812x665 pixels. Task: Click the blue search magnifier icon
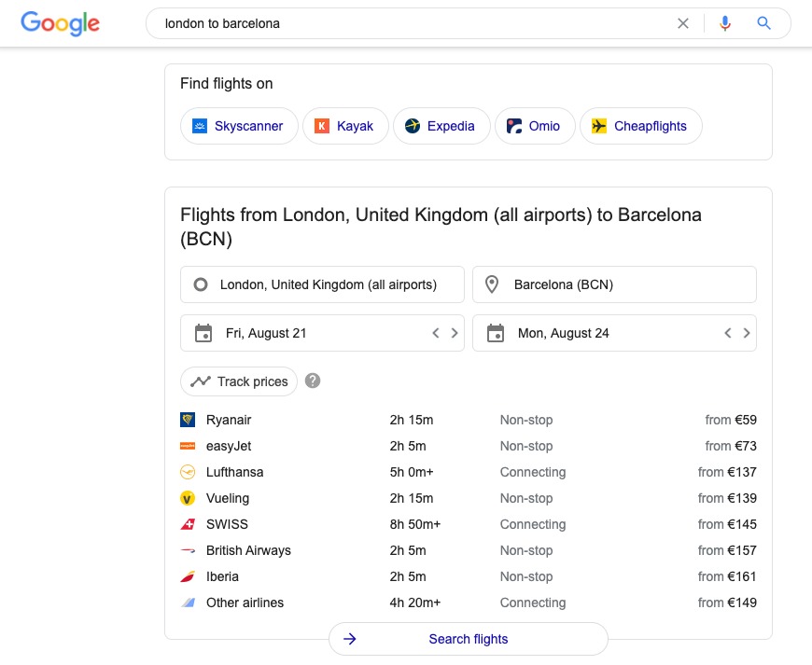click(764, 23)
